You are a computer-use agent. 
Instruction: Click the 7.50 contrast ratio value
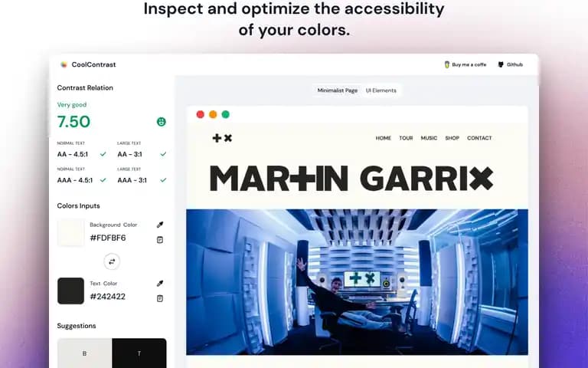(x=73, y=122)
